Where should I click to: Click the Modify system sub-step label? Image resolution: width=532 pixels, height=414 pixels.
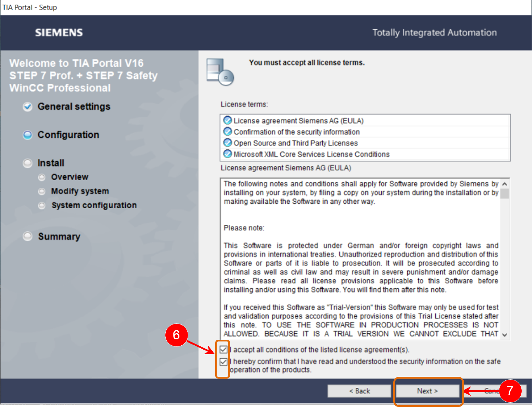point(80,191)
